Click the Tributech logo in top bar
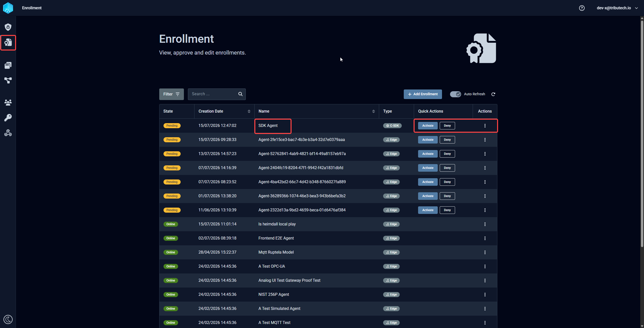The height and width of the screenshot is (328, 644). (x=8, y=8)
